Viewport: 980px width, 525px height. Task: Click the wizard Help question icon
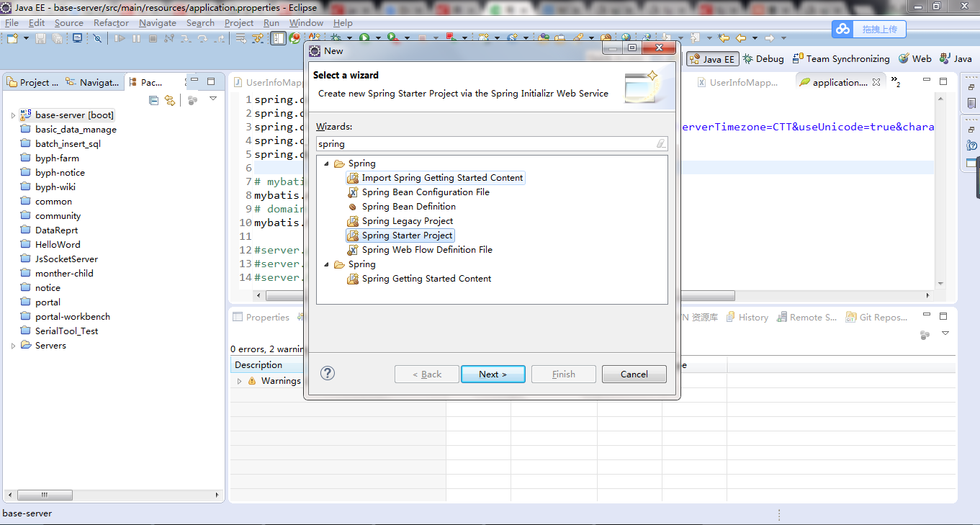(328, 373)
